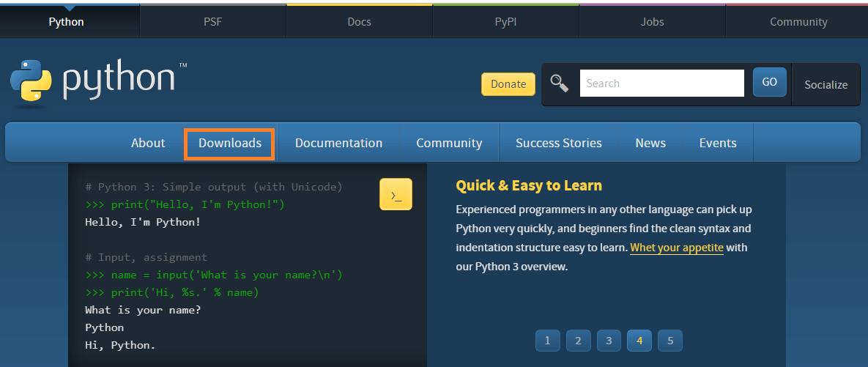
Task: Click the GO search button
Action: 769,83
